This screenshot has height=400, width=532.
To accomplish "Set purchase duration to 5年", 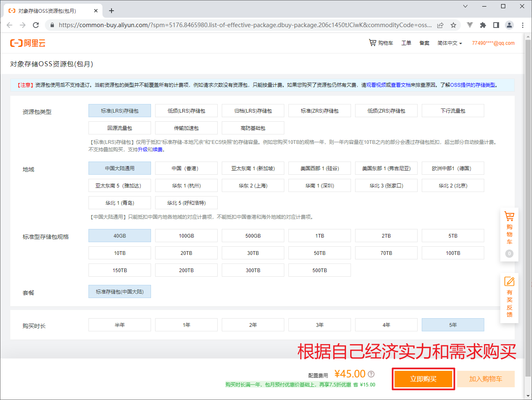I will point(453,325).
